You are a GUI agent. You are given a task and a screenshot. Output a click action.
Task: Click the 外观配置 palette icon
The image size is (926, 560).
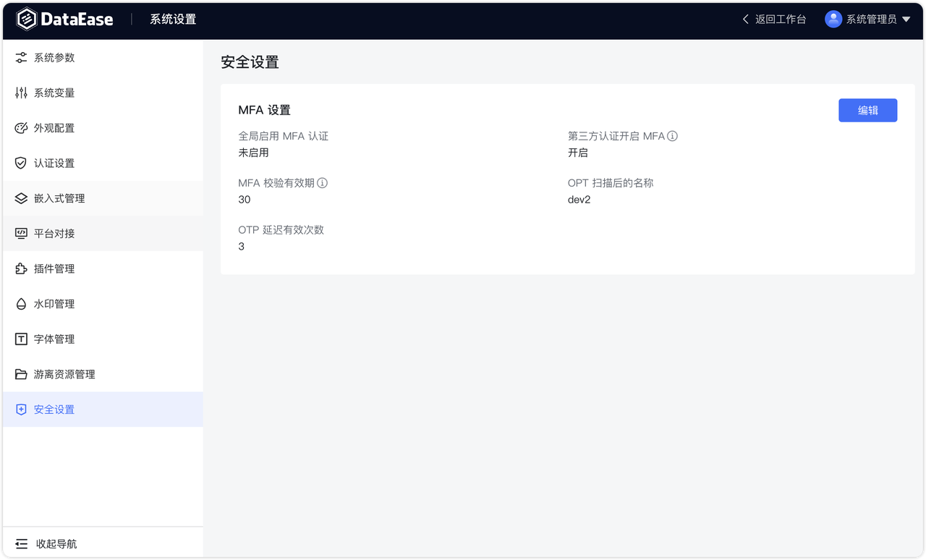pos(21,128)
